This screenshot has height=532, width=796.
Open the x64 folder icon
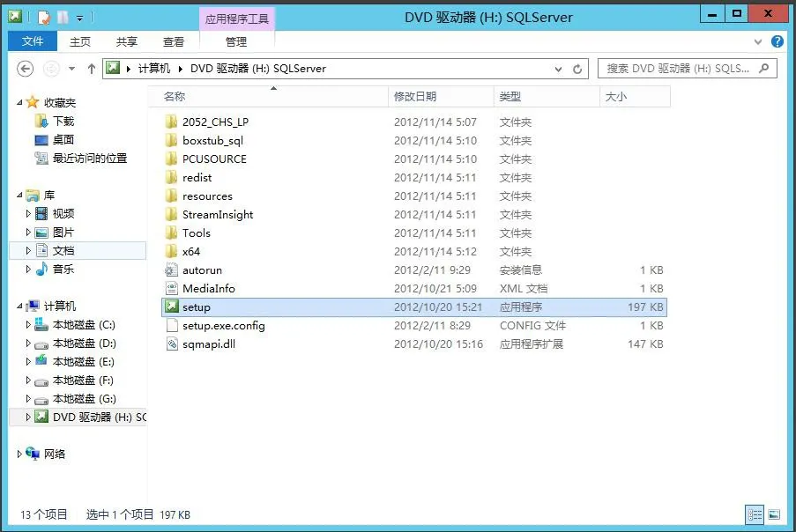[x=172, y=251]
